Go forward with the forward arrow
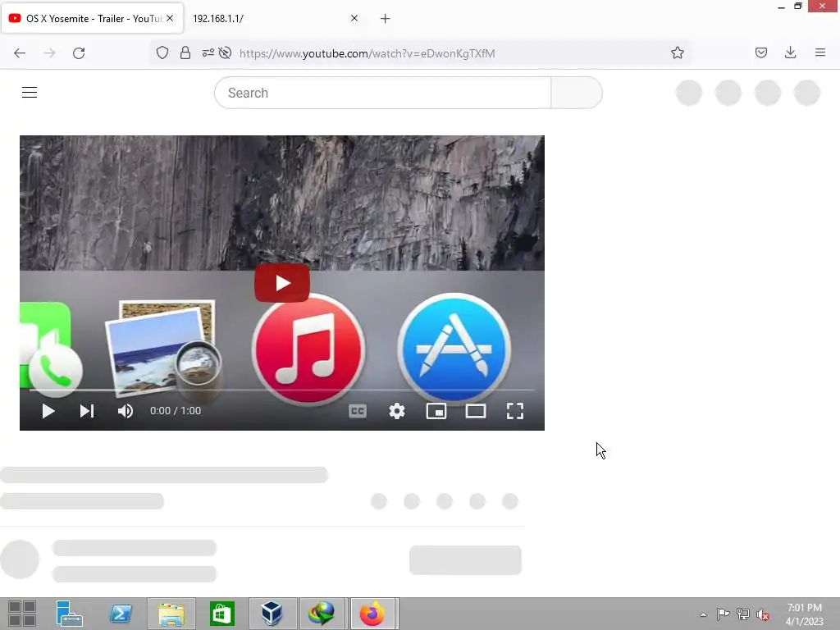This screenshot has width=840, height=630. (49, 53)
